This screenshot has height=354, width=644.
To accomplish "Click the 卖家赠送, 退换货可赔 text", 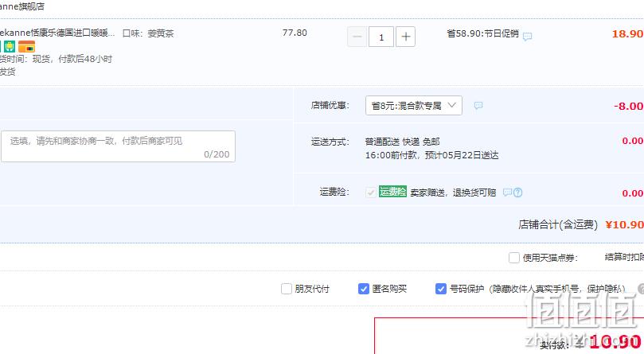I will tap(453, 193).
